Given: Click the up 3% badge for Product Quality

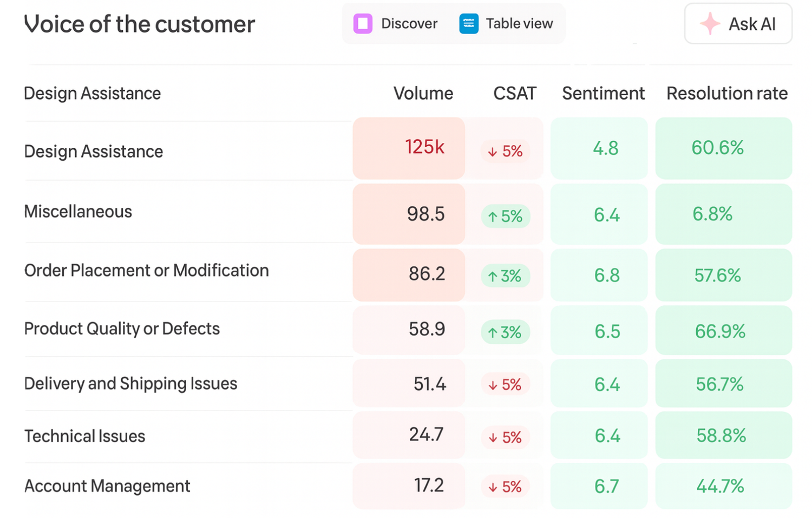Looking at the screenshot, I should (x=505, y=332).
